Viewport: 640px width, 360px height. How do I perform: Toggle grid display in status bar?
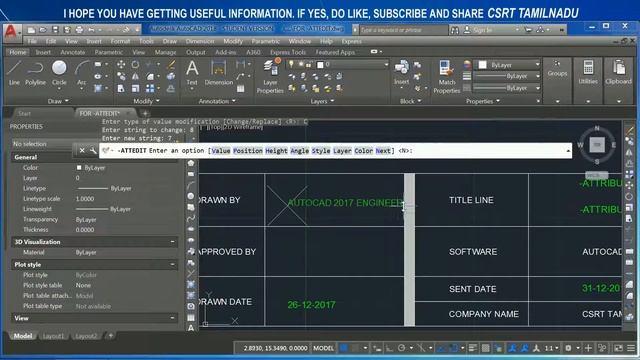coord(344,348)
